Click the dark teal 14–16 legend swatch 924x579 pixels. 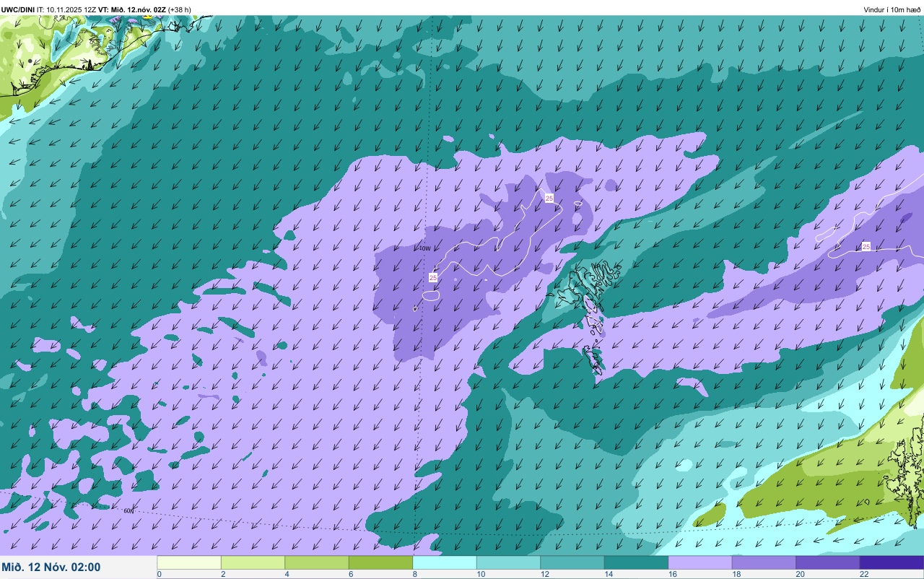pyautogui.click(x=636, y=562)
